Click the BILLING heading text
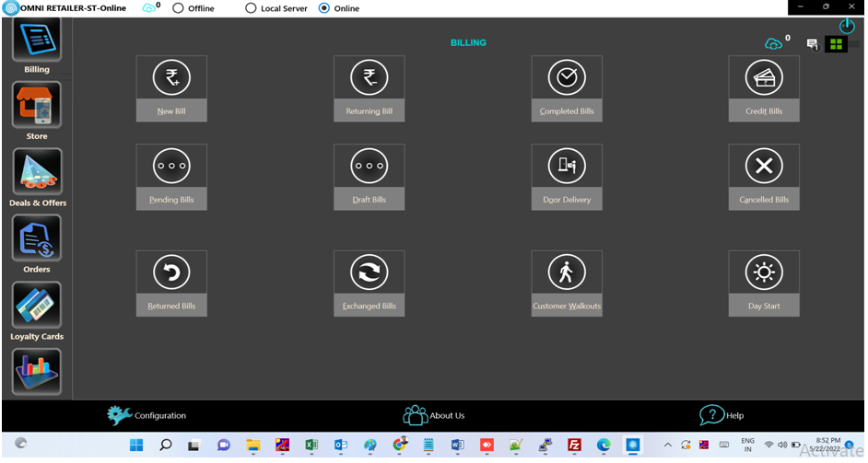 tap(468, 42)
